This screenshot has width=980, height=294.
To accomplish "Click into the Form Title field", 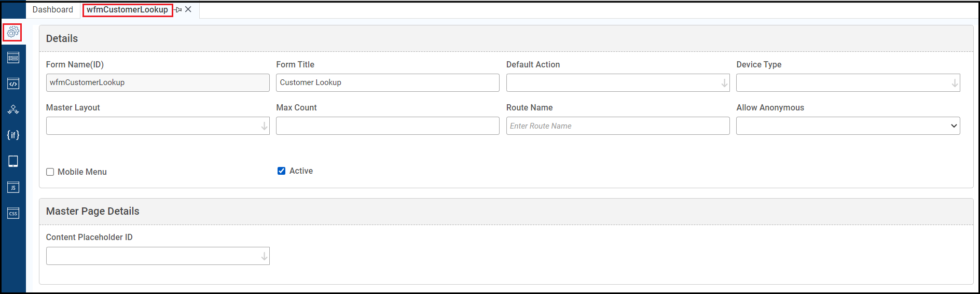I will point(387,83).
